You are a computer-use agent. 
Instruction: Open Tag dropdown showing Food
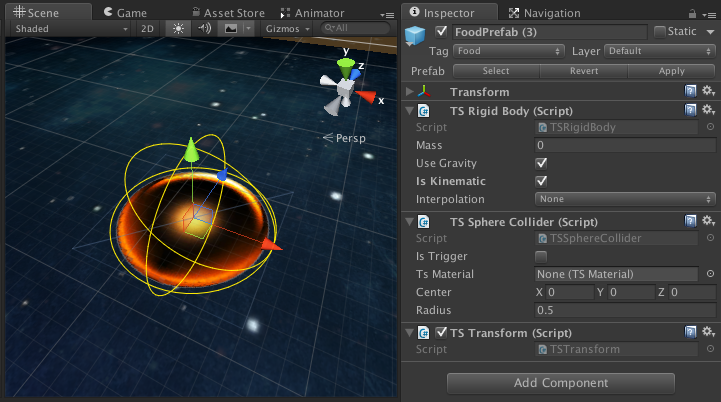click(x=509, y=51)
